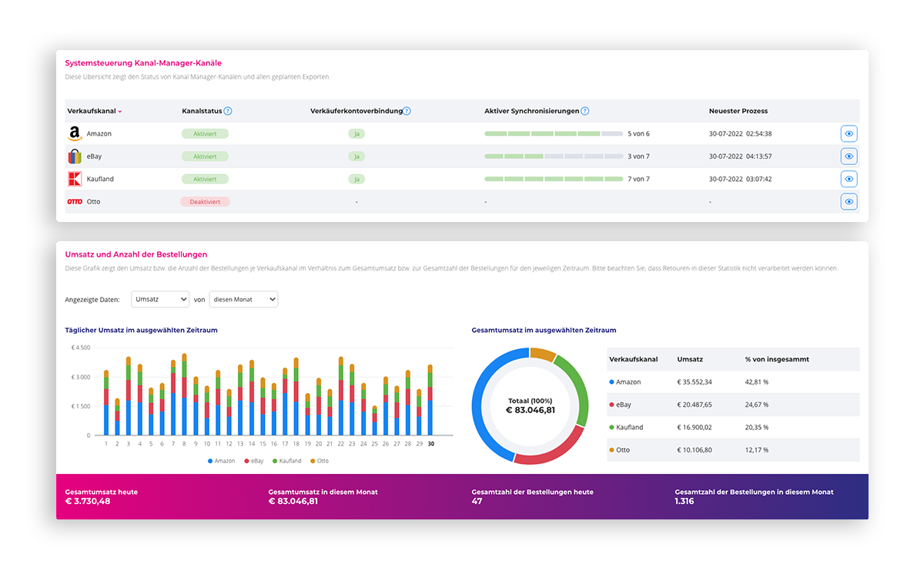924x578 pixels.
Task: Click the Amazon logo icon
Action: pos(75,134)
